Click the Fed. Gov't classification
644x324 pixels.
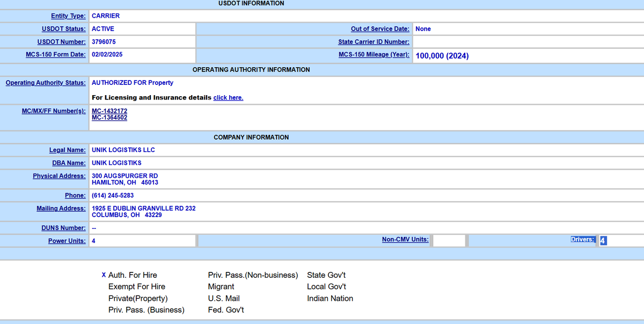[226, 311]
